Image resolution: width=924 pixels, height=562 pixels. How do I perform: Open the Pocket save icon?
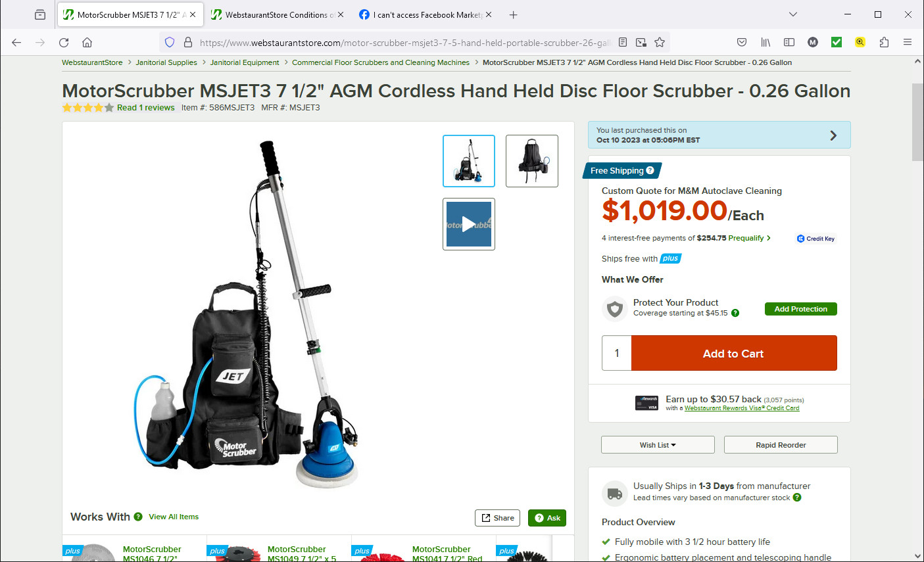pos(742,42)
